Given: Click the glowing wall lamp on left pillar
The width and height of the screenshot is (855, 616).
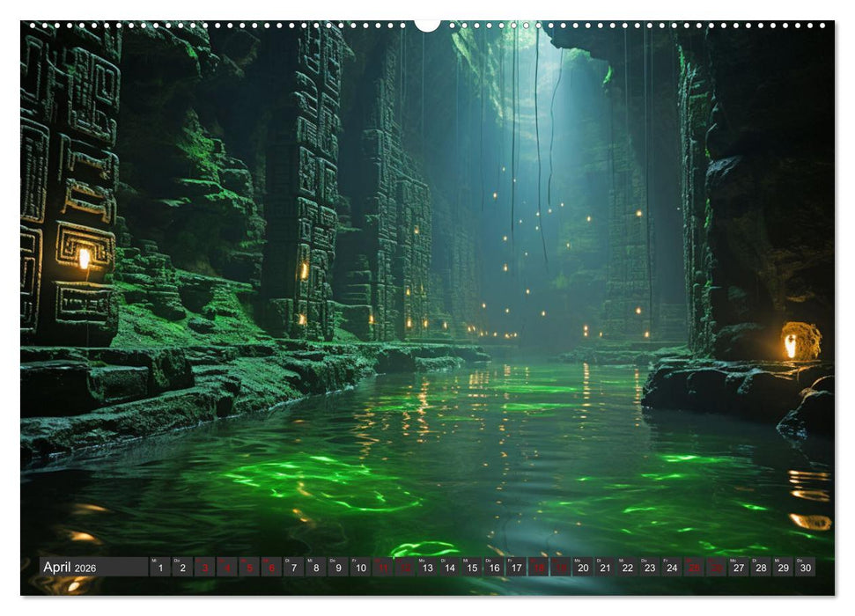Looking at the screenshot, I should [85, 258].
